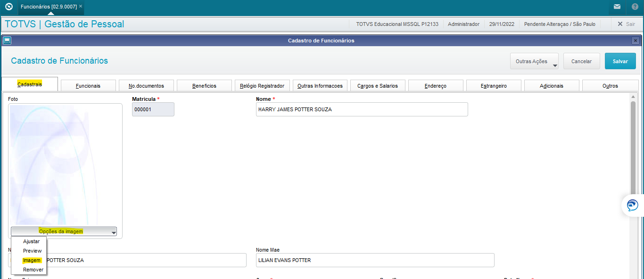Image resolution: width=644 pixels, height=279 pixels.
Task: Click Pendente Alteraçao / São Paulo label
Action: click(x=560, y=24)
